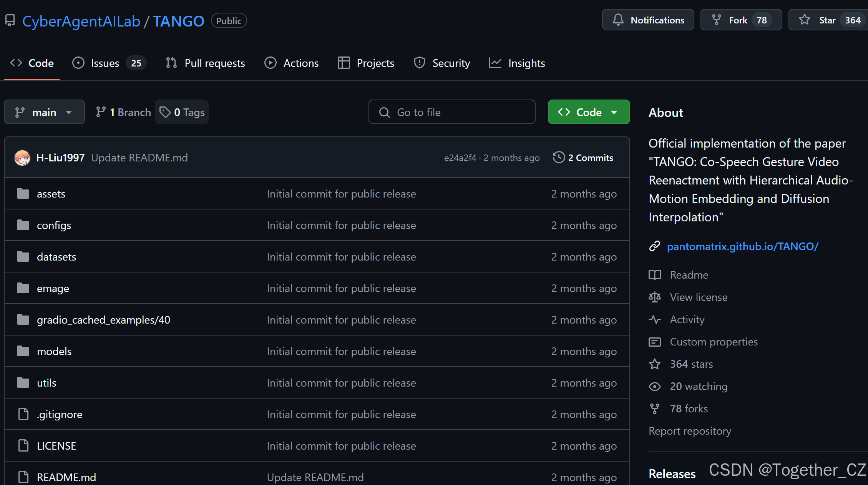Image resolution: width=868 pixels, height=485 pixels.
Task: Open the Actions tab
Action: [292, 63]
